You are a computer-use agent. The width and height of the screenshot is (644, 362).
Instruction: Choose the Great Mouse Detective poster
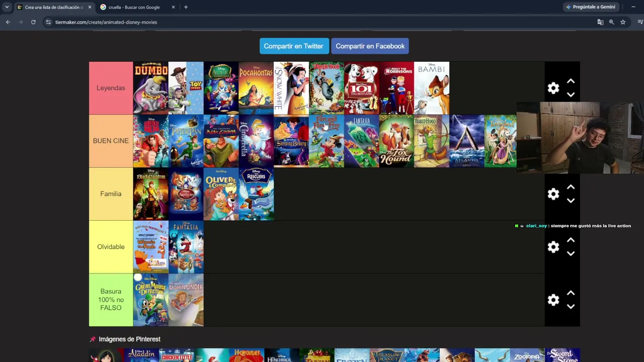tap(151, 300)
